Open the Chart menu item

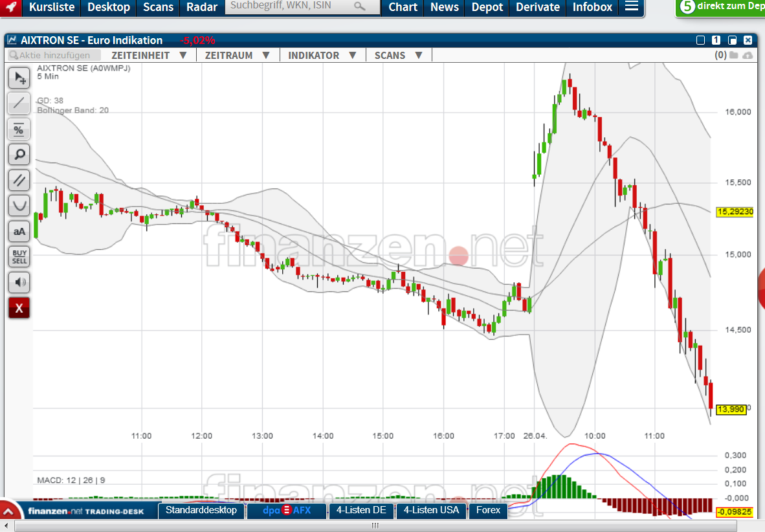403,7
